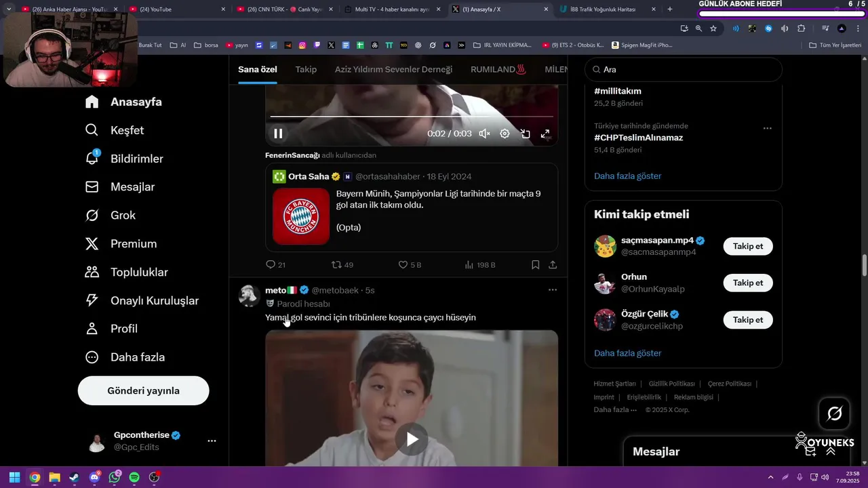The height and width of the screenshot is (488, 868).
Task: Follow Özgür Çelik
Action: tap(748, 319)
